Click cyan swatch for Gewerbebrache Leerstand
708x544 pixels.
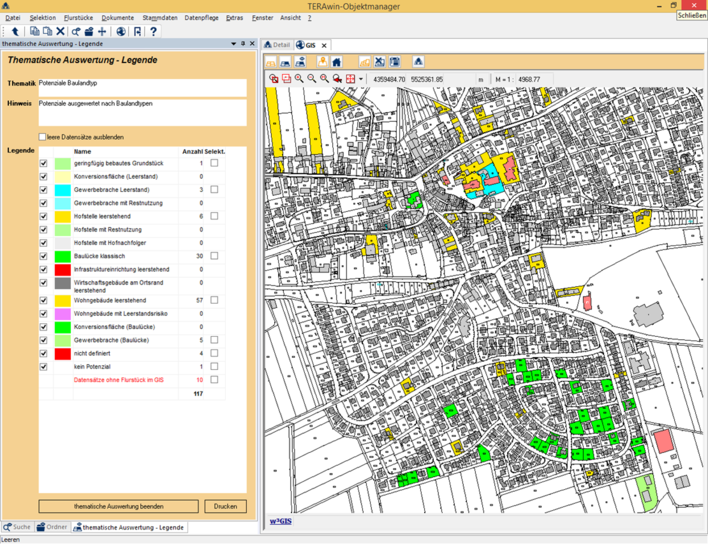(63, 190)
